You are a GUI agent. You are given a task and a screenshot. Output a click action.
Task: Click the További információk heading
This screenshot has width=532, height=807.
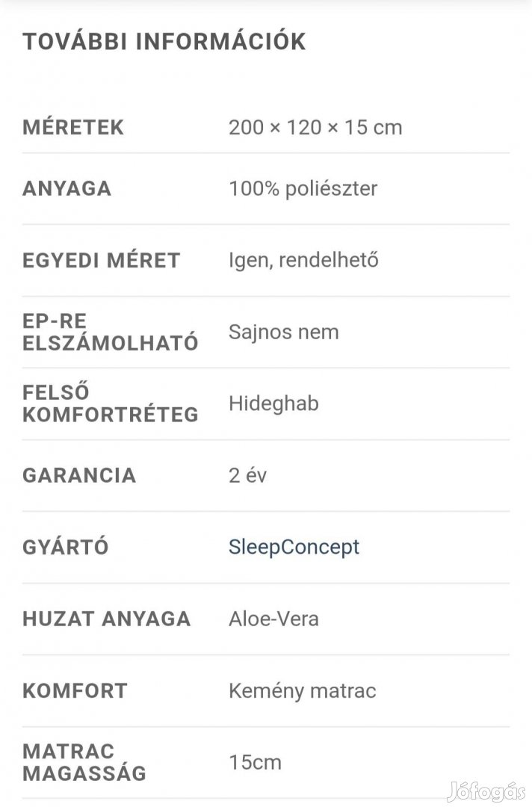164,42
